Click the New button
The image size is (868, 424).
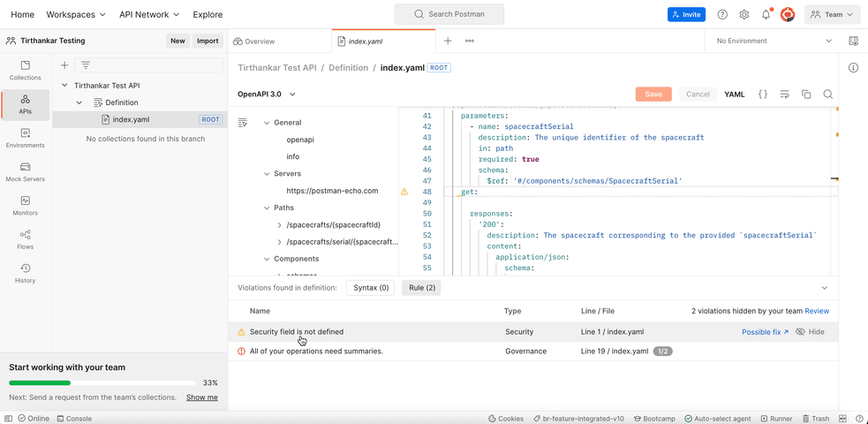(x=177, y=41)
